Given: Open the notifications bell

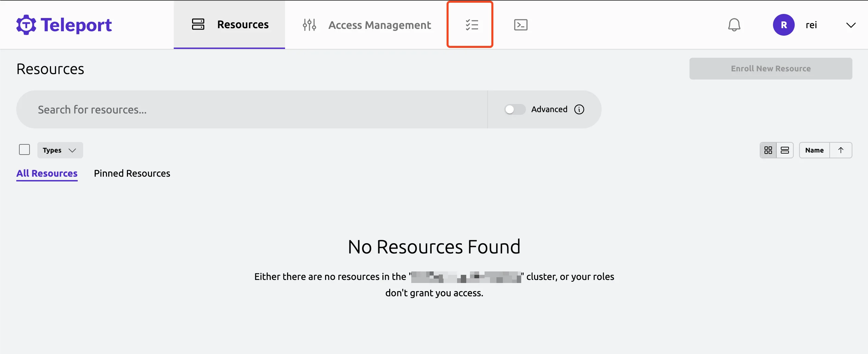Looking at the screenshot, I should (734, 25).
